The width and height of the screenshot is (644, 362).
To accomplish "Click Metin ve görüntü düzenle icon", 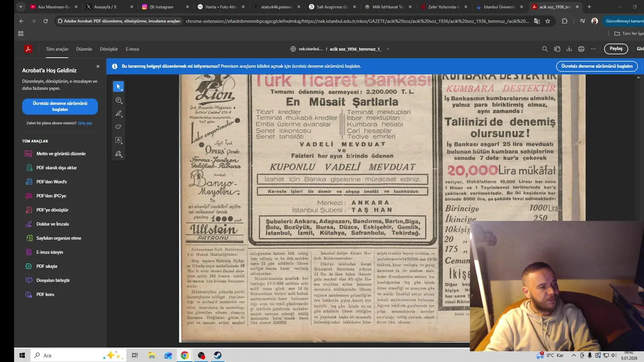I will pyautogui.click(x=29, y=153).
